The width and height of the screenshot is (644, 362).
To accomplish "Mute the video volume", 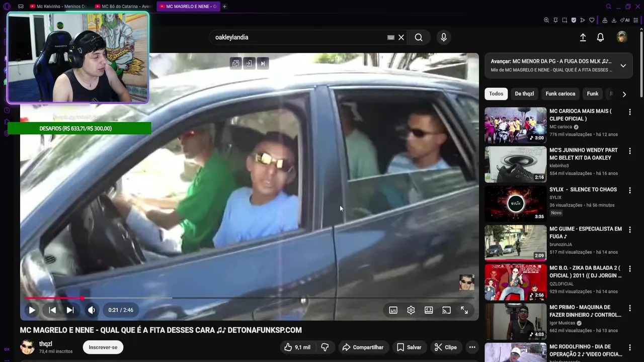I will pyautogui.click(x=92, y=310).
